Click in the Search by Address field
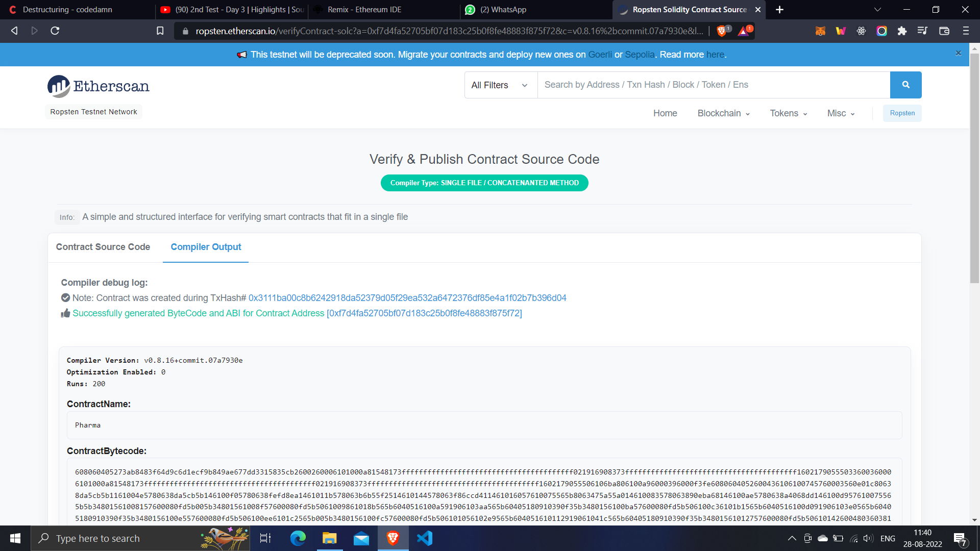 (714, 85)
